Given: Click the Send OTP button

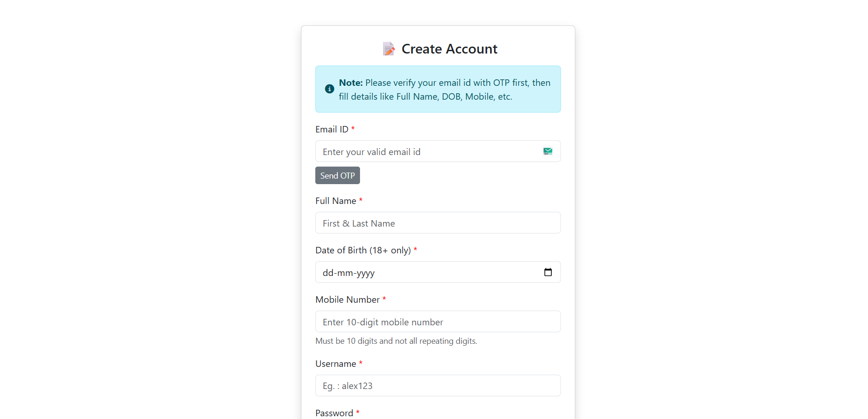Looking at the screenshot, I should (x=337, y=175).
